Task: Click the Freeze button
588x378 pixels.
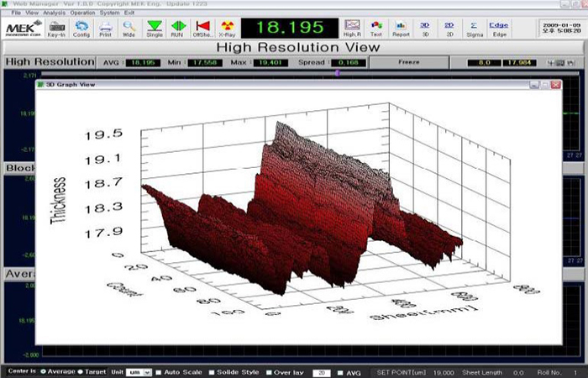Action: (409, 62)
